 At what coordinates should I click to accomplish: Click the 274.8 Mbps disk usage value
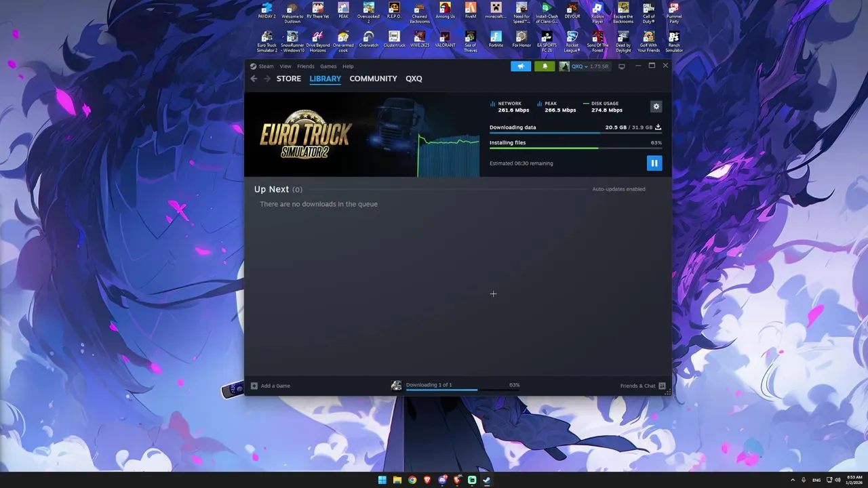point(607,110)
